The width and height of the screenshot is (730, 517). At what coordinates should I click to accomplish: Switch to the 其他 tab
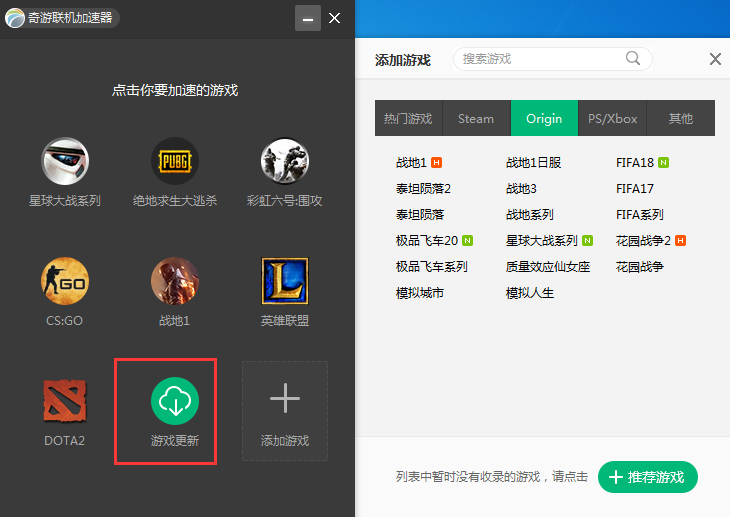[x=681, y=118]
